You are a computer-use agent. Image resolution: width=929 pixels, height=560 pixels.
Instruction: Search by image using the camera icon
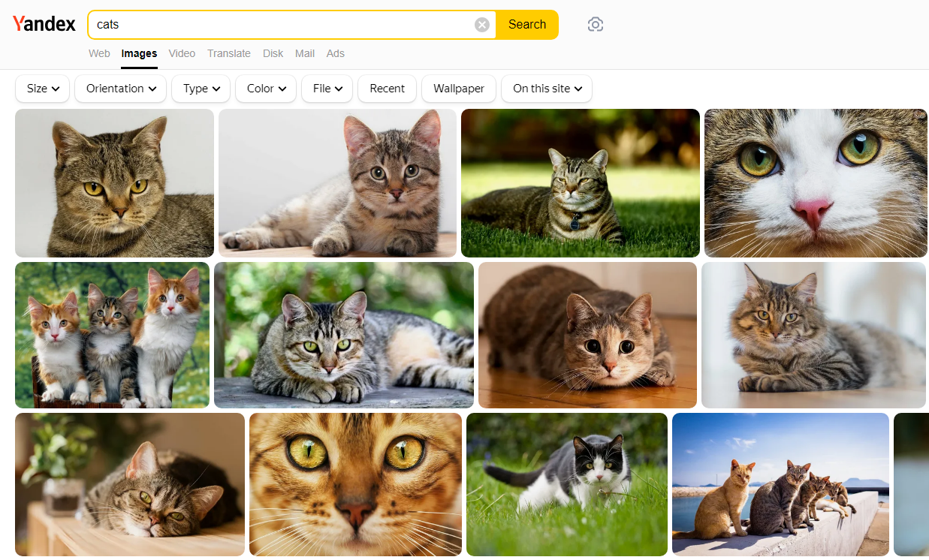point(596,24)
